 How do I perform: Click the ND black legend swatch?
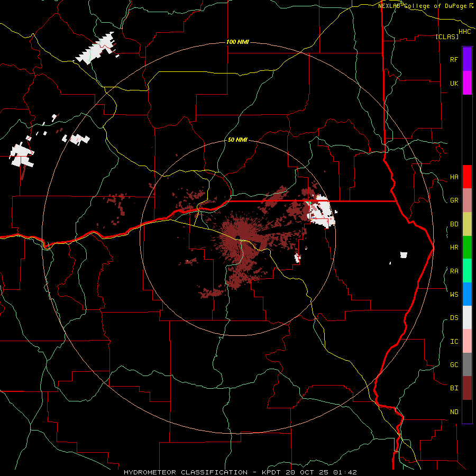click(x=467, y=411)
